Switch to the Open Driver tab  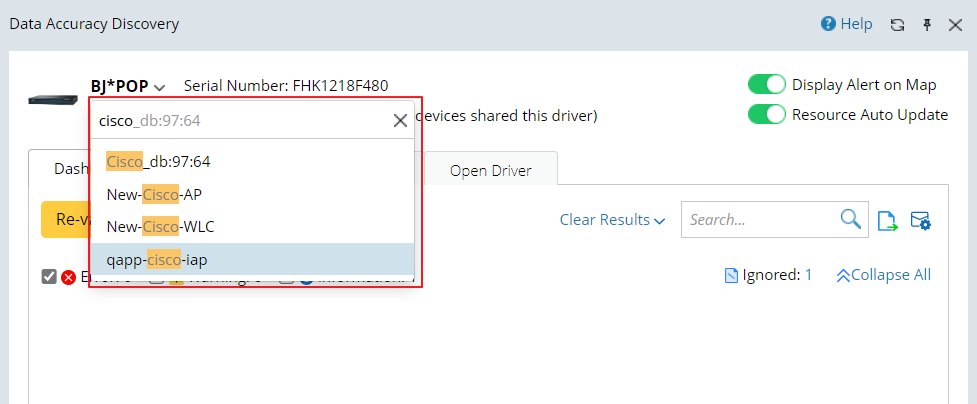[x=490, y=170]
